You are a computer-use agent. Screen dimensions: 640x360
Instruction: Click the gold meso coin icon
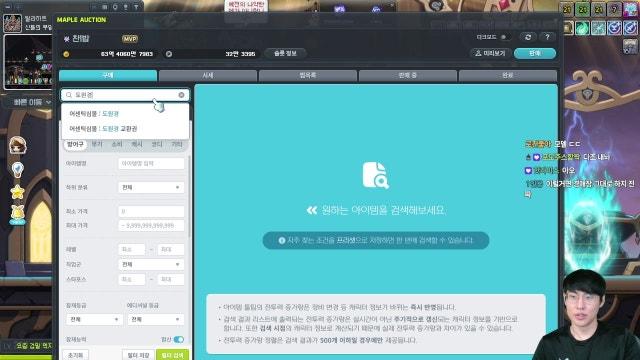tap(66, 54)
